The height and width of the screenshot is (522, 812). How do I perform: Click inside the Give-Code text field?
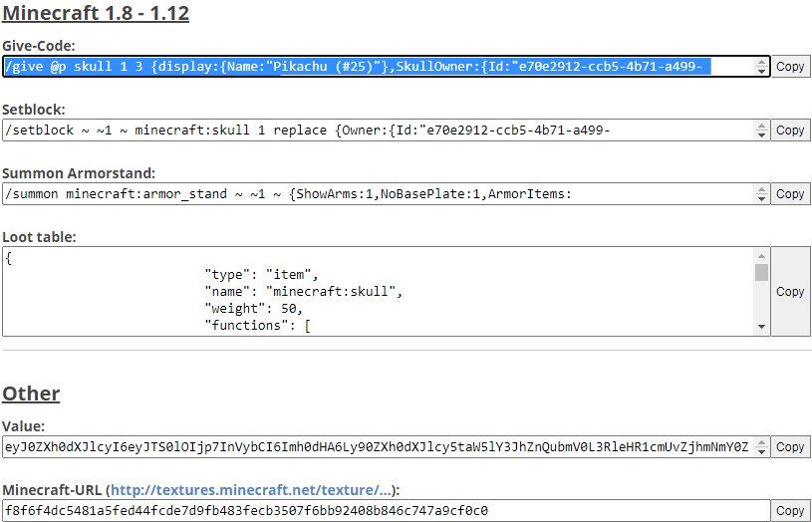tap(379, 67)
